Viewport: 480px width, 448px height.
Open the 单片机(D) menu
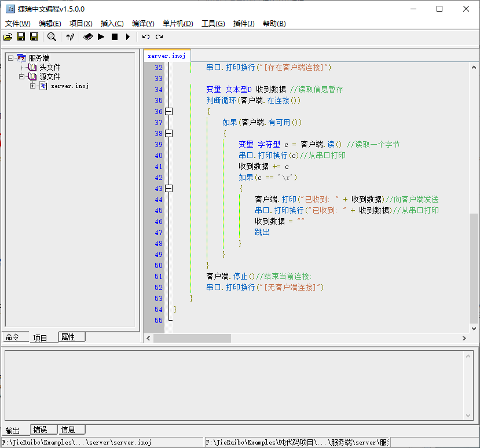[x=177, y=24]
